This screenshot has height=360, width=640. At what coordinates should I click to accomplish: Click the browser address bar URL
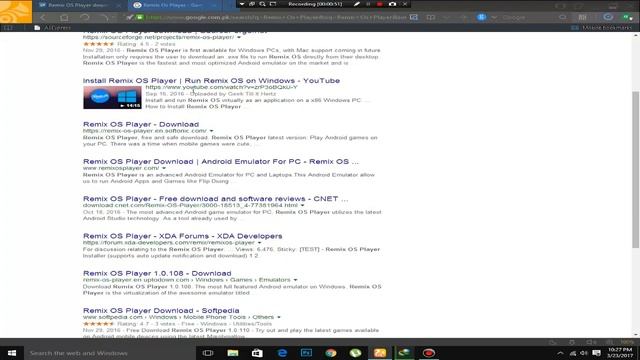[x=276, y=18]
